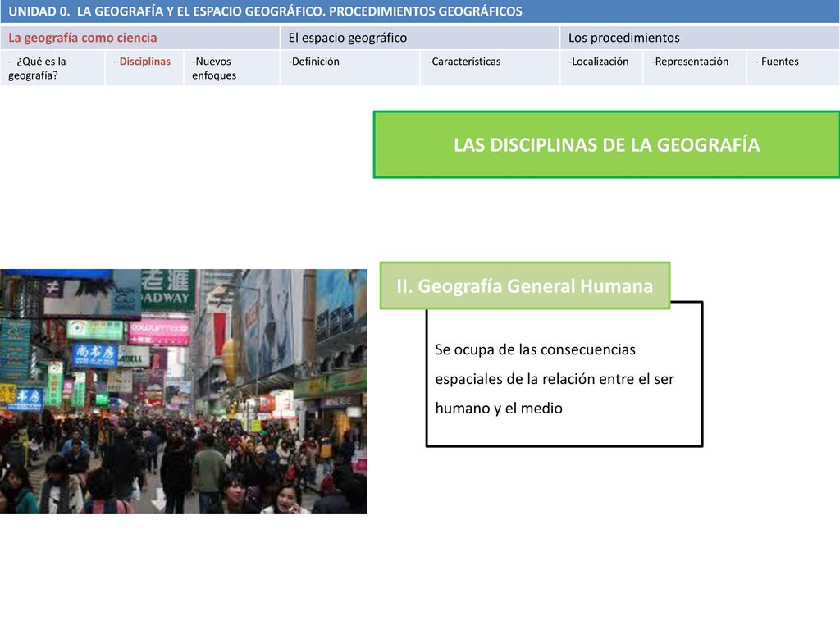Click the 'La geografía como ciencia' header
The image size is (840, 630).
(139, 38)
